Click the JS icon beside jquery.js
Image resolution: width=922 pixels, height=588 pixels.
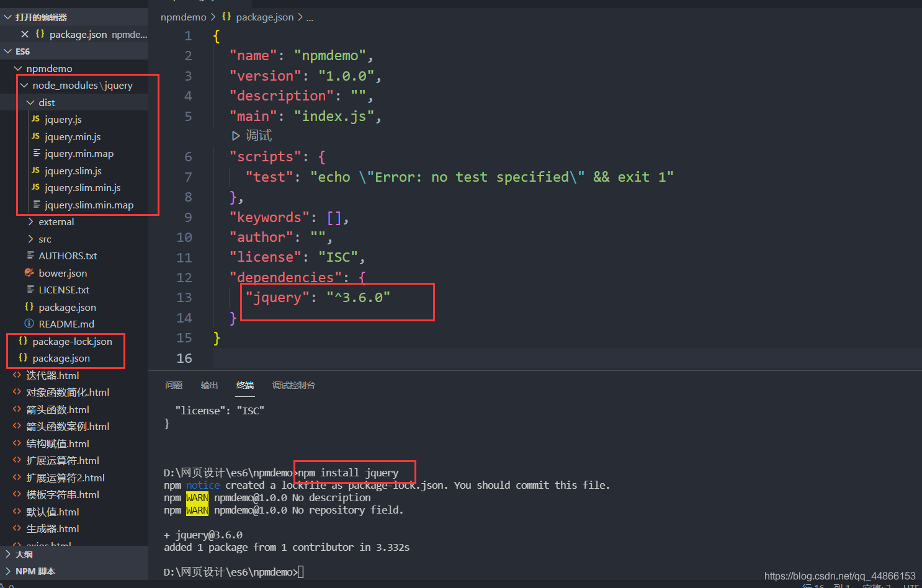tap(36, 118)
